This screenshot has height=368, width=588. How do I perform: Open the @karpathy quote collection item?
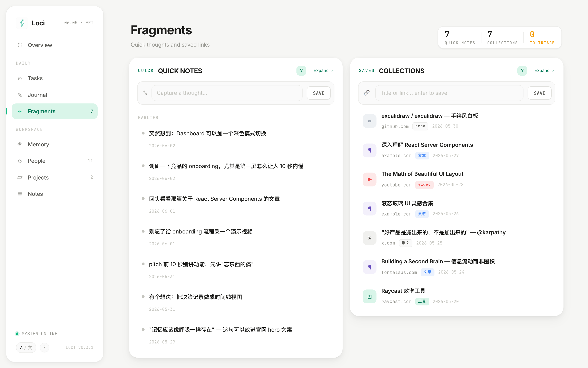click(x=443, y=232)
